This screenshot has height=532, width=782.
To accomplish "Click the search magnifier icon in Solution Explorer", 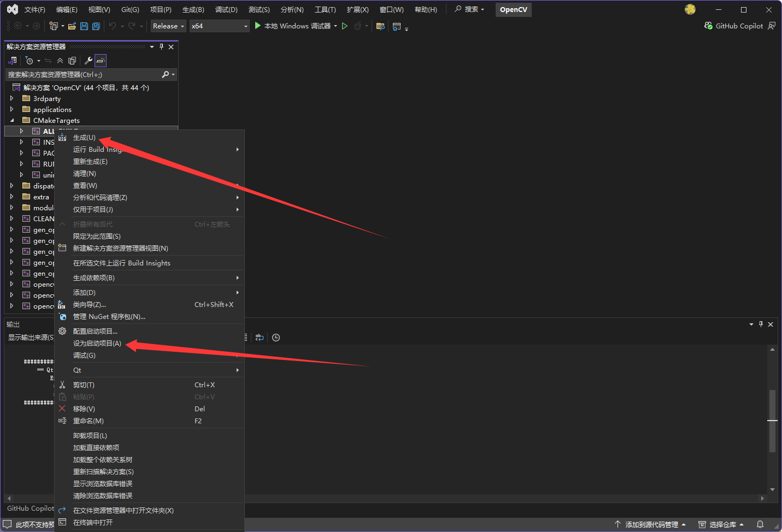I will coord(166,74).
